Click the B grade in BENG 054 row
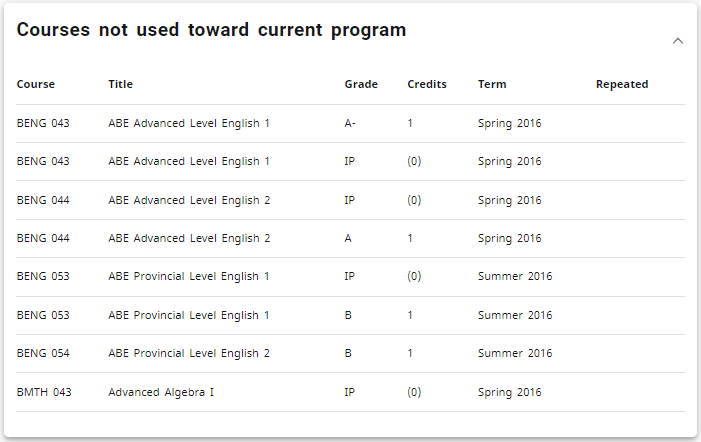Image resolution: width=701 pixels, height=442 pixels. [348, 353]
